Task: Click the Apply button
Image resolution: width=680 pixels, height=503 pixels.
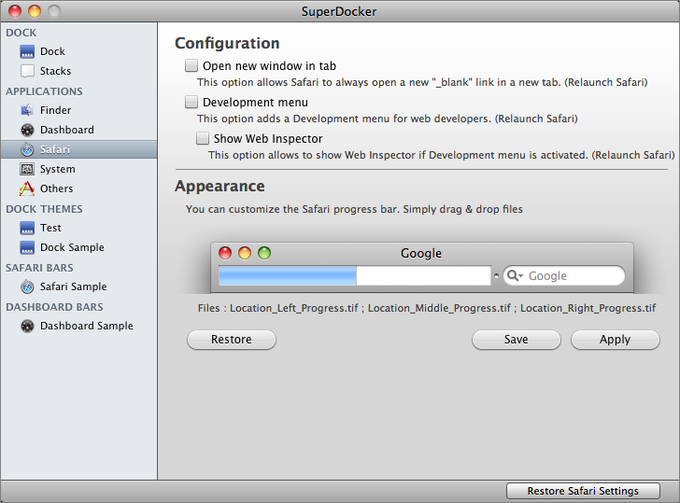Action: point(615,340)
